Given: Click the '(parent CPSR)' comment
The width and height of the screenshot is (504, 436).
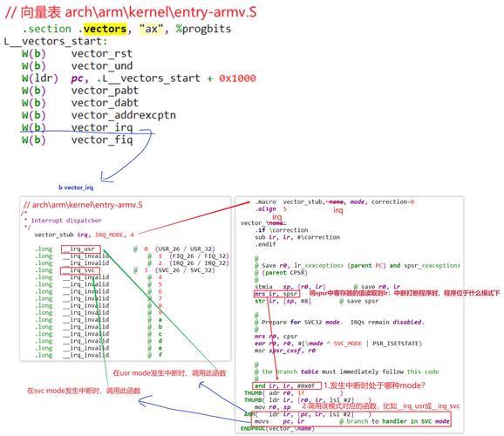Looking at the screenshot, I should click(x=284, y=273).
